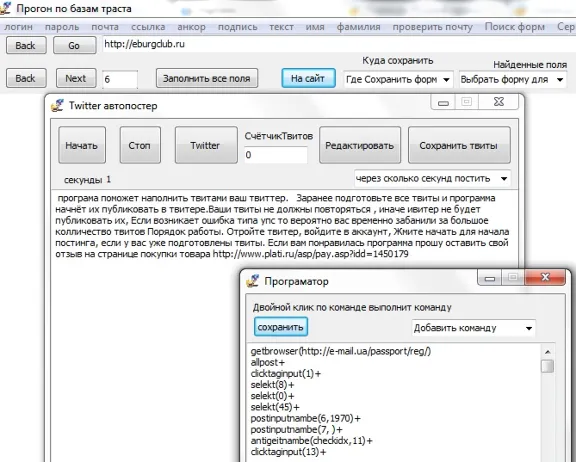This screenshot has width=576, height=462.
Task: Select the 'selekt(45)+' command line
Action: 275,407
